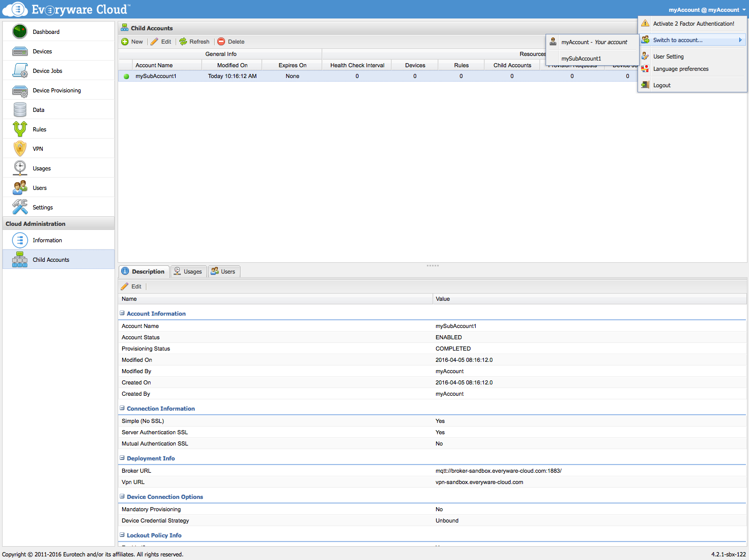The width and height of the screenshot is (749, 560).
Task: Expand the Switch to account submenu arrow
Action: coord(740,40)
